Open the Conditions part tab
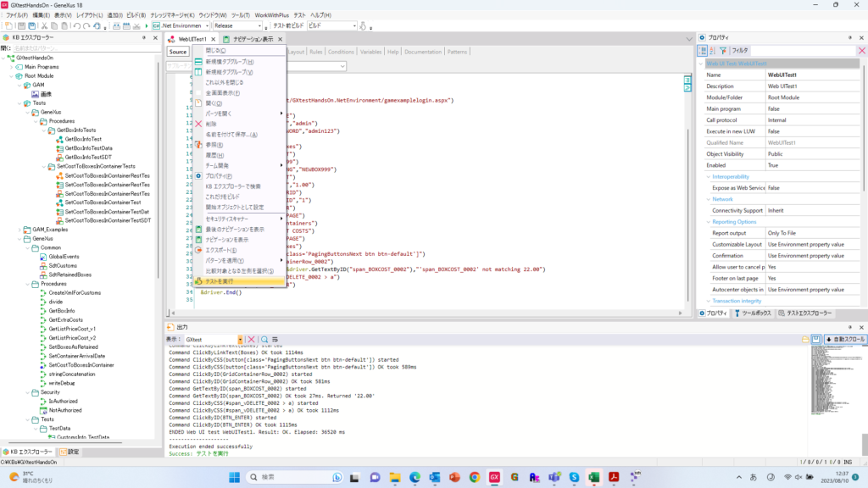This screenshot has height=488, width=868. [x=341, y=52]
